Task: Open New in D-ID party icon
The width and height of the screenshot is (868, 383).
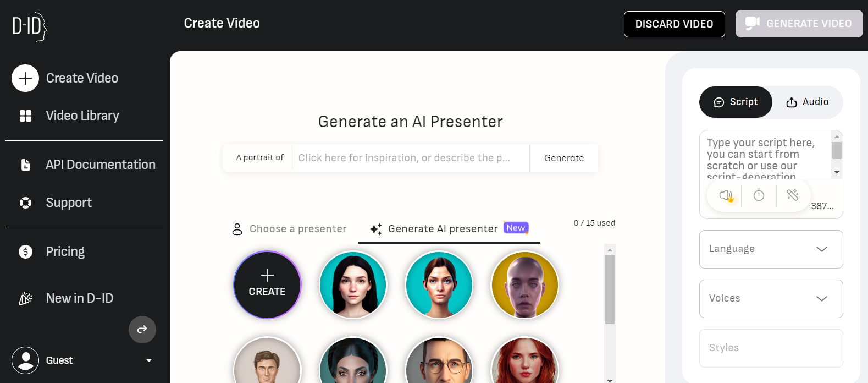Action: [25, 298]
